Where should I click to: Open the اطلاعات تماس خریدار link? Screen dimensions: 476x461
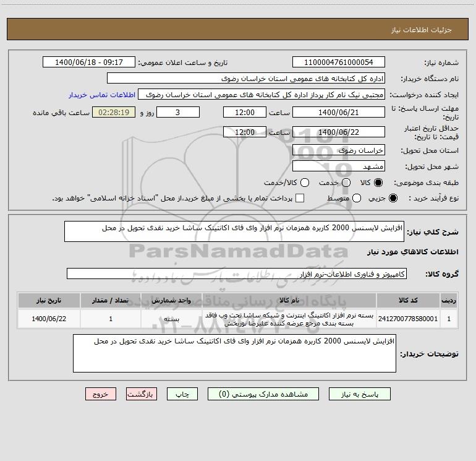click(x=102, y=95)
